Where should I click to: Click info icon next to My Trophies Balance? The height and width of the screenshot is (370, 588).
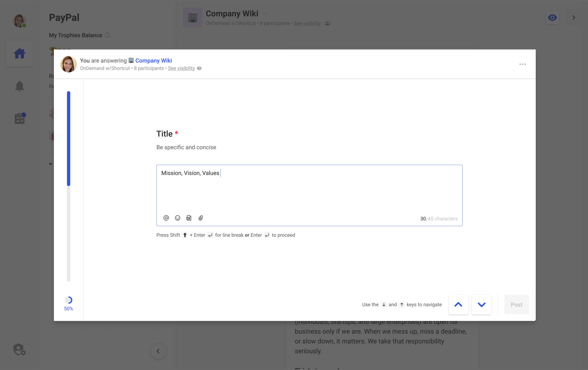click(107, 35)
